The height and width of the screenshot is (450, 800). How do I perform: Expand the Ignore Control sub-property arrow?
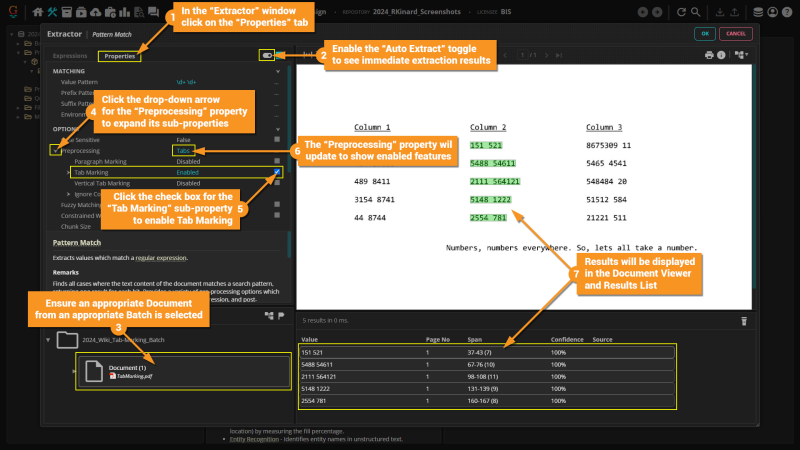click(68, 194)
